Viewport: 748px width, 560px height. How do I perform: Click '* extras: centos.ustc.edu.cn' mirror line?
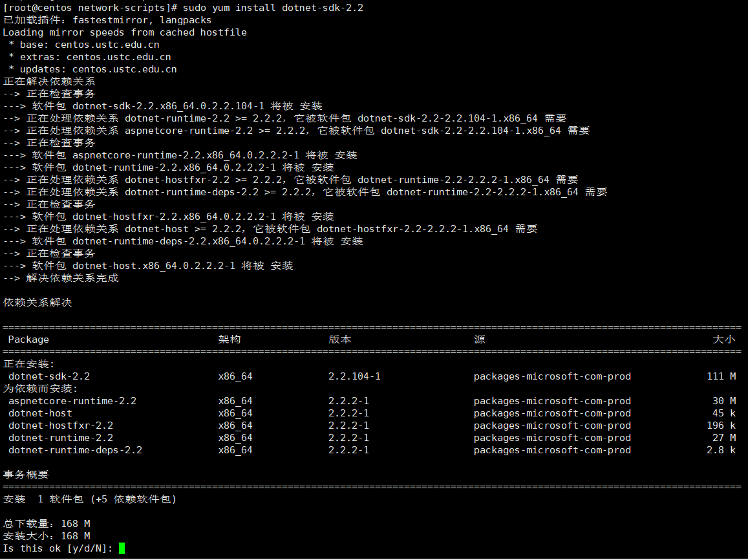(x=90, y=58)
